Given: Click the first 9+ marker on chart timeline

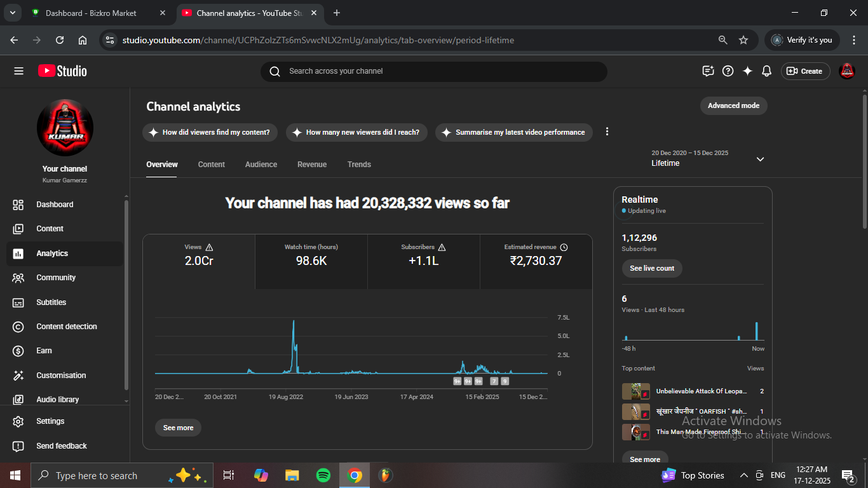Looking at the screenshot, I should (x=457, y=381).
